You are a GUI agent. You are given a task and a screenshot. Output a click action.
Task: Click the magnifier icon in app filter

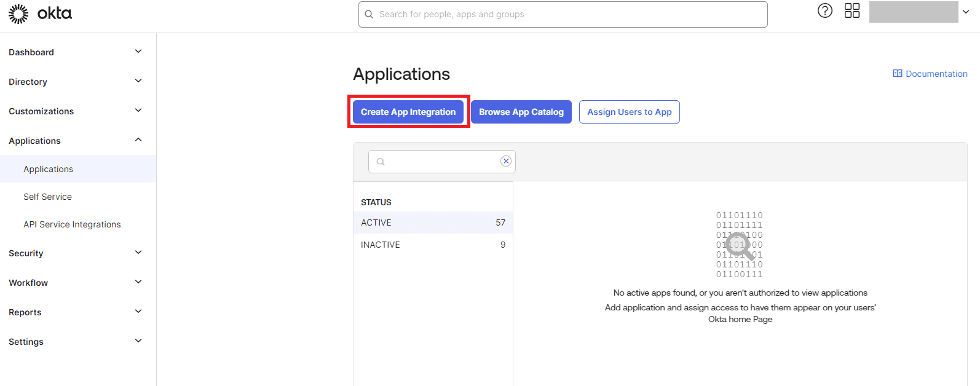(381, 162)
